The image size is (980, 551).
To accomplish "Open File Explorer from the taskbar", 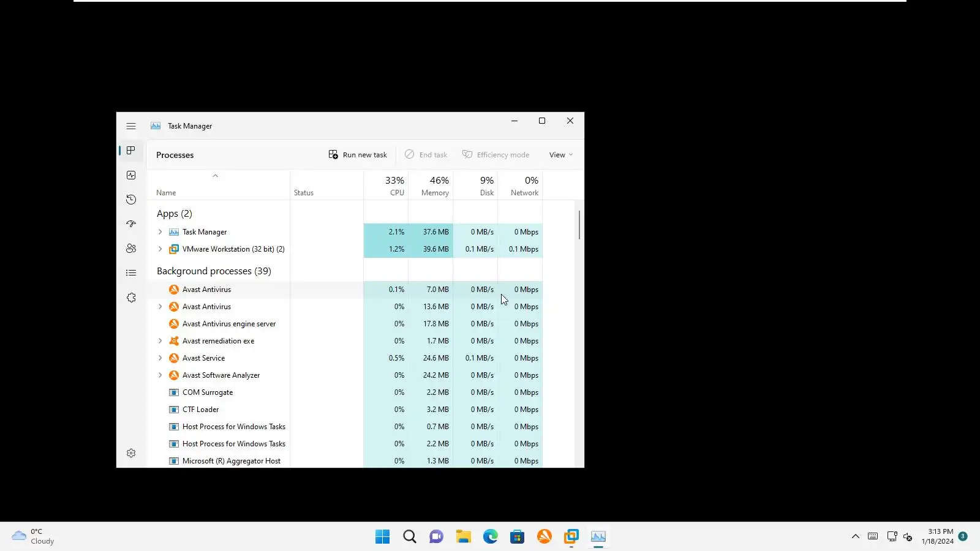I will point(464,537).
